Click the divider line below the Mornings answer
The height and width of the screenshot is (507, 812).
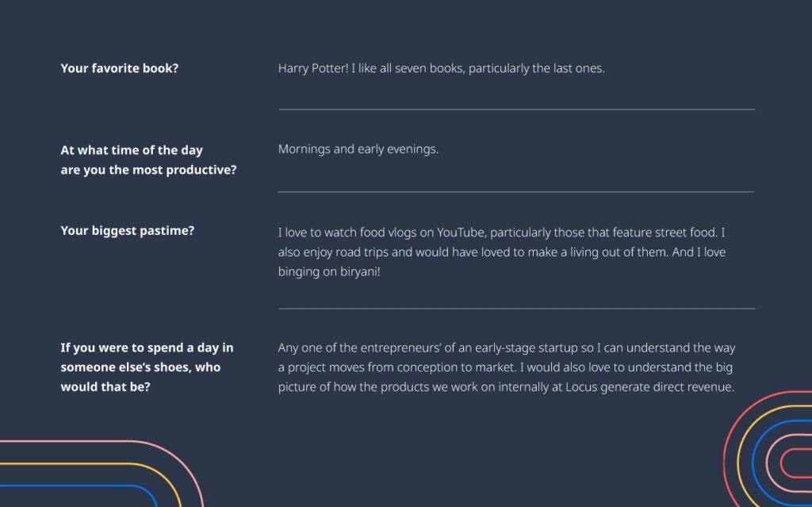tap(516, 192)
